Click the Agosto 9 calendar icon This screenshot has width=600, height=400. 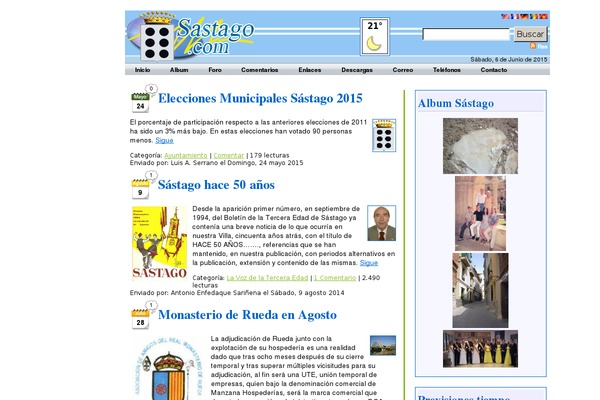(140, 189)
